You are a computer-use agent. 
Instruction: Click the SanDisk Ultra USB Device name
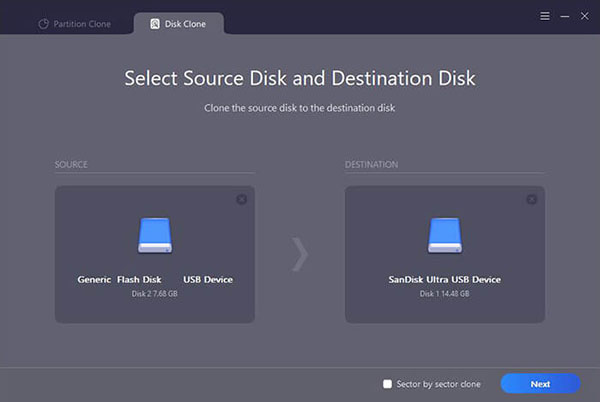tap(444, 280)
